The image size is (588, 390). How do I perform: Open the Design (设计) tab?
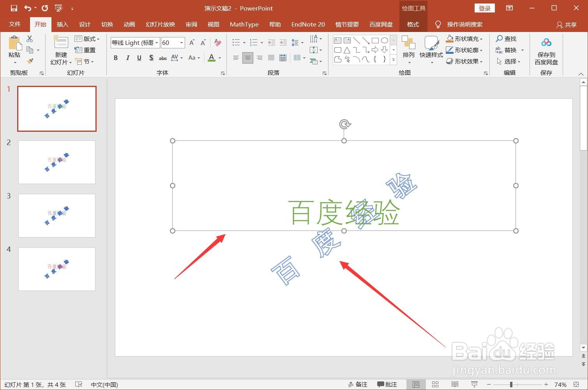click(85, 24)
